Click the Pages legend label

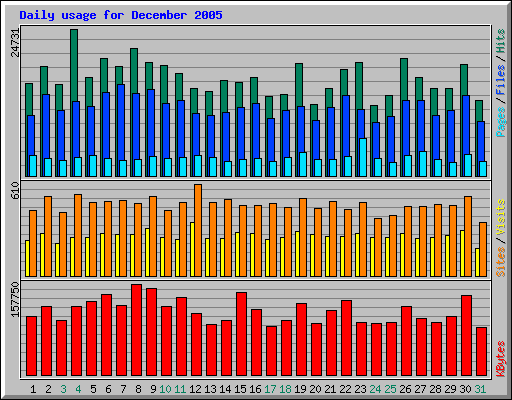click(x=501, y=122)
